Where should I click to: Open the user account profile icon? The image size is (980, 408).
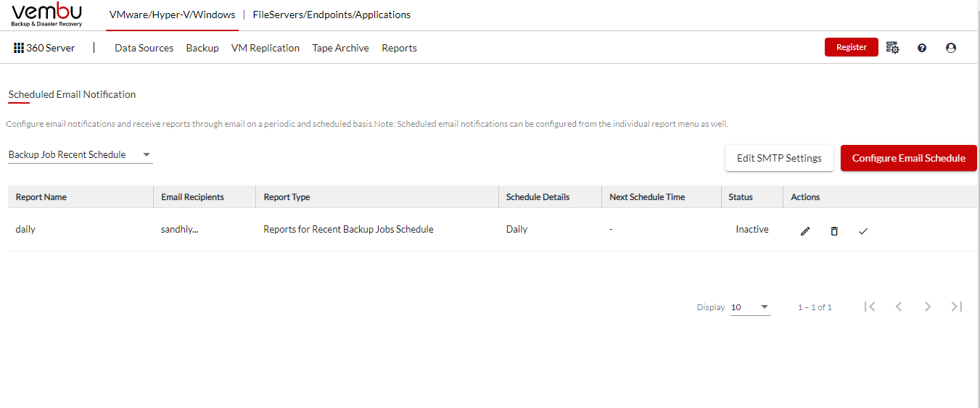click(x=951, y=48)
